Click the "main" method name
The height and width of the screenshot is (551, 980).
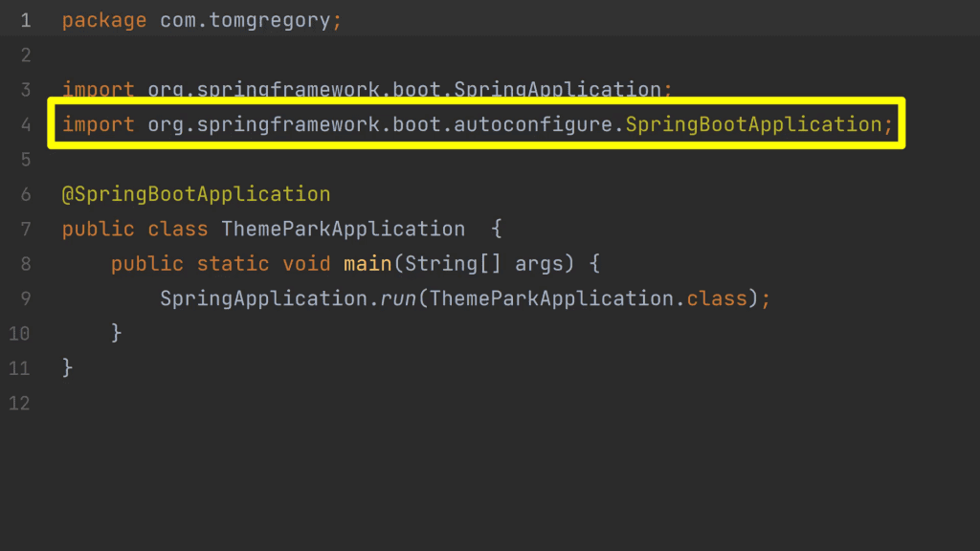pos(367,264)
